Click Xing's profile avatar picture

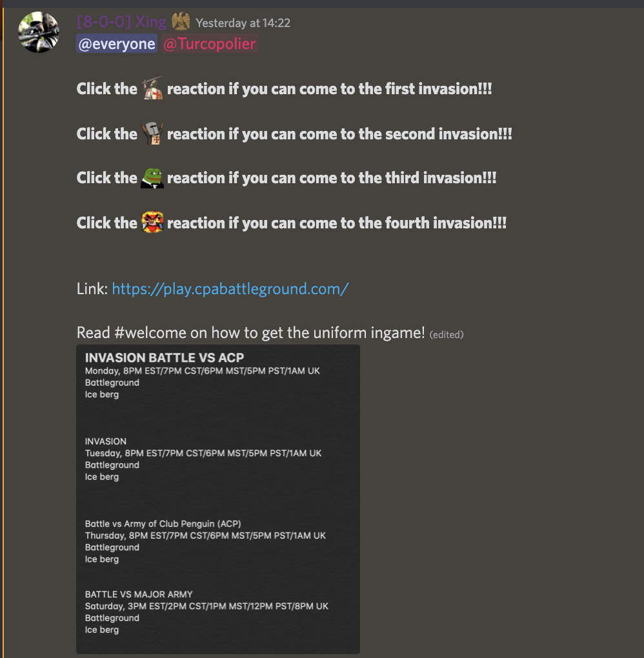tap(39, 32)
